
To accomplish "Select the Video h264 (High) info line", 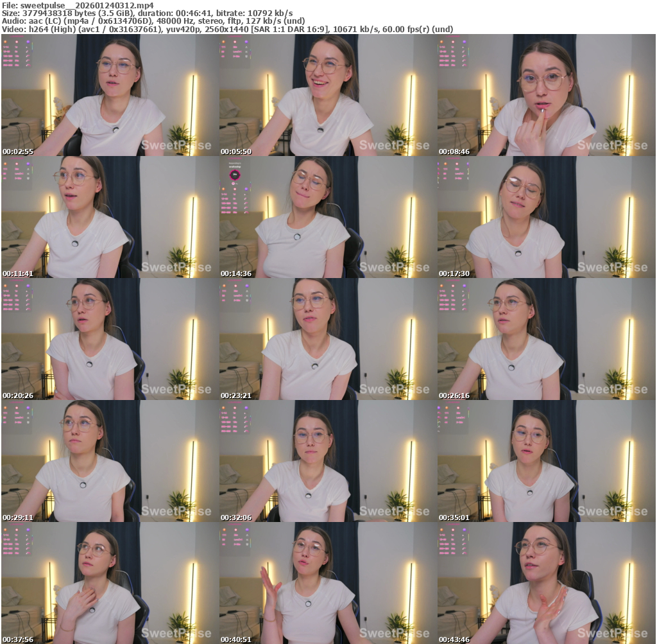I will (228, 30).
